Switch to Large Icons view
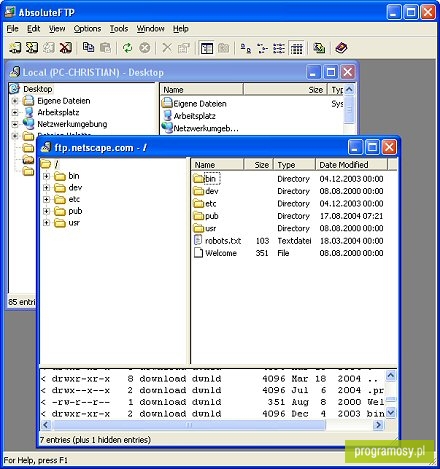The image size is (440, 469). pyautogui.click(x=246, y=48)
